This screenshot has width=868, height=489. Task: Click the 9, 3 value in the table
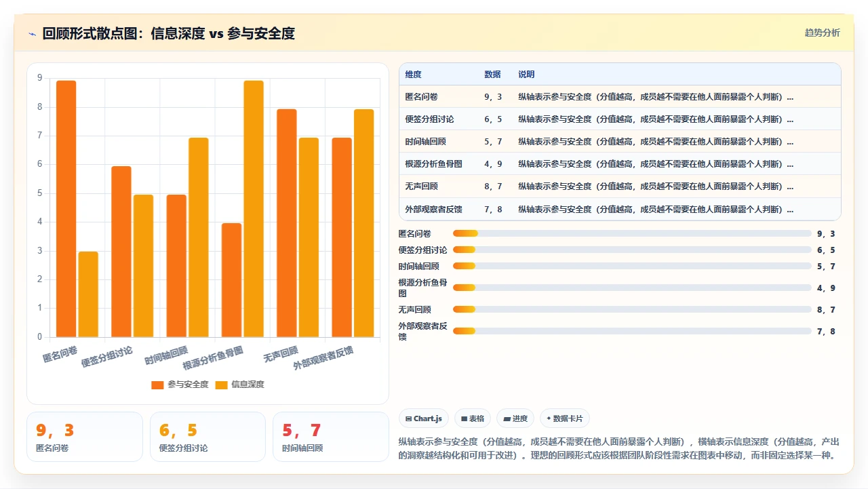coord(493,97)
